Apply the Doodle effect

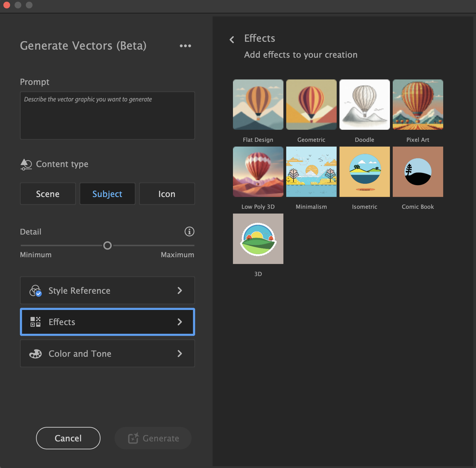364,105
